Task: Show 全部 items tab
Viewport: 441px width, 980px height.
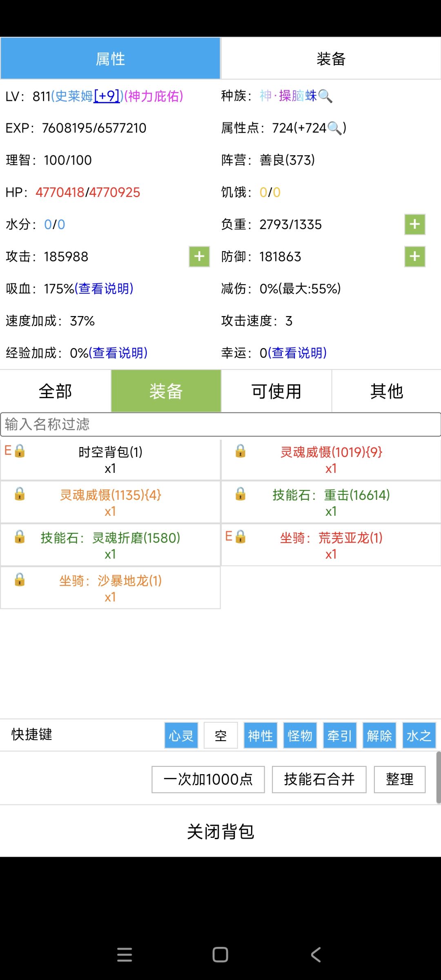Action: coord(56,391)
